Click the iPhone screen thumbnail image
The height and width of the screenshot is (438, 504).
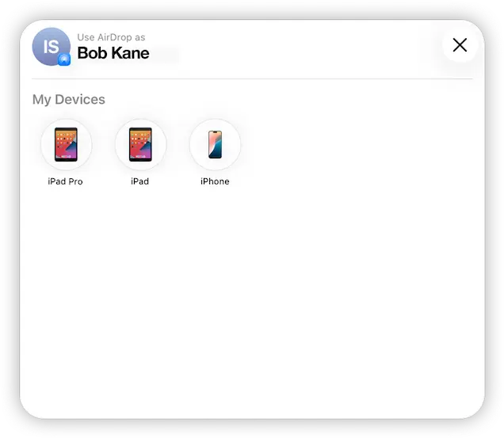[215, 144]
